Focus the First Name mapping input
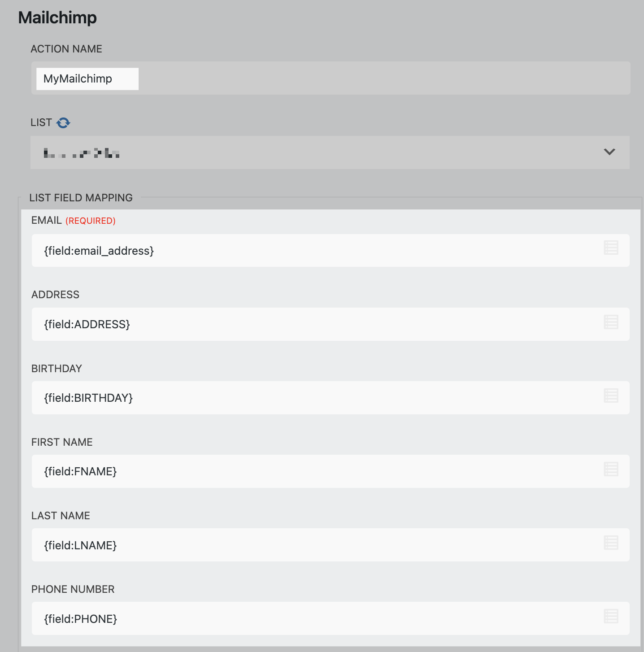The width and height of the screenshot is (644, 652). pos(314,471)
